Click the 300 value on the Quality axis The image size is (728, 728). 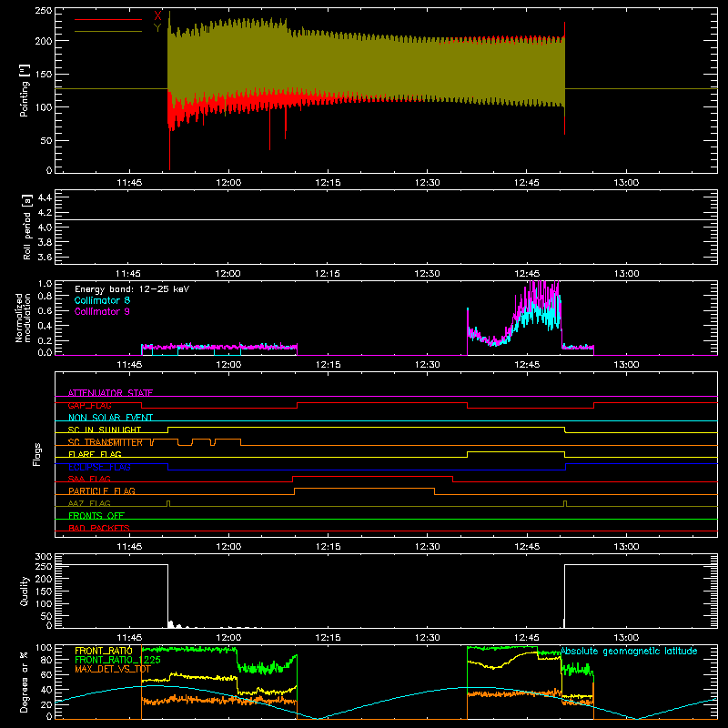click(x=44, y=557)
